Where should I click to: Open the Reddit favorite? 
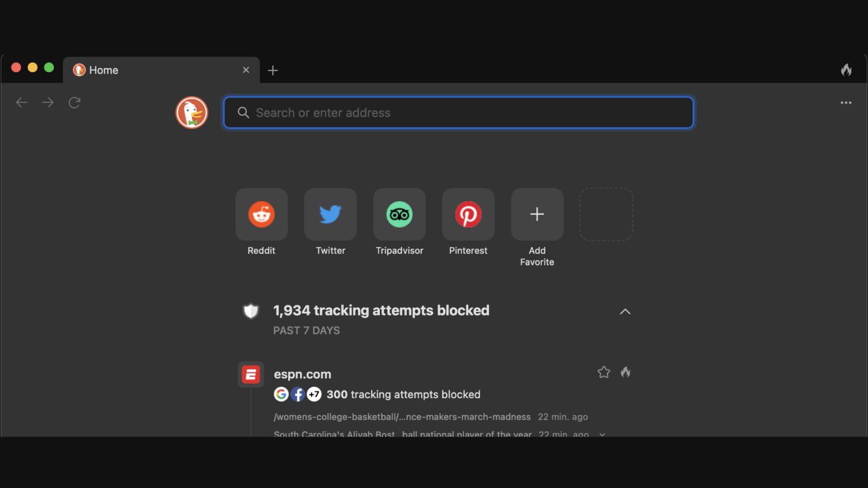(x=261, y=215)
